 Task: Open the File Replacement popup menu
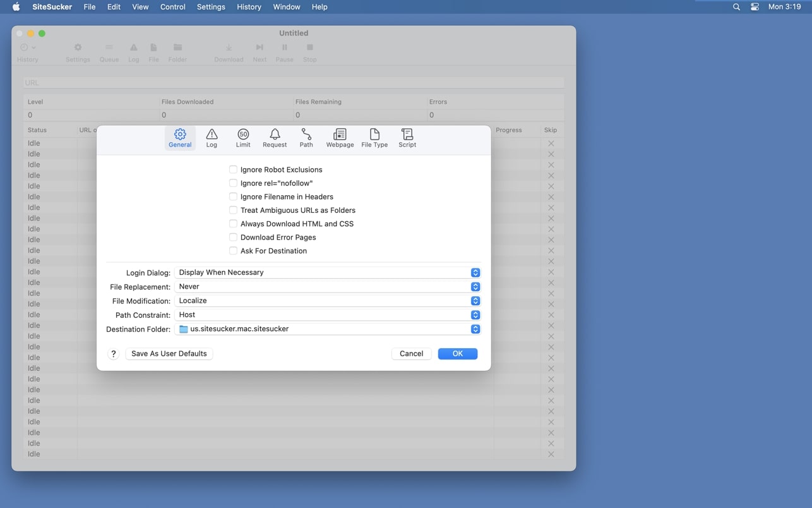point(327,287)
